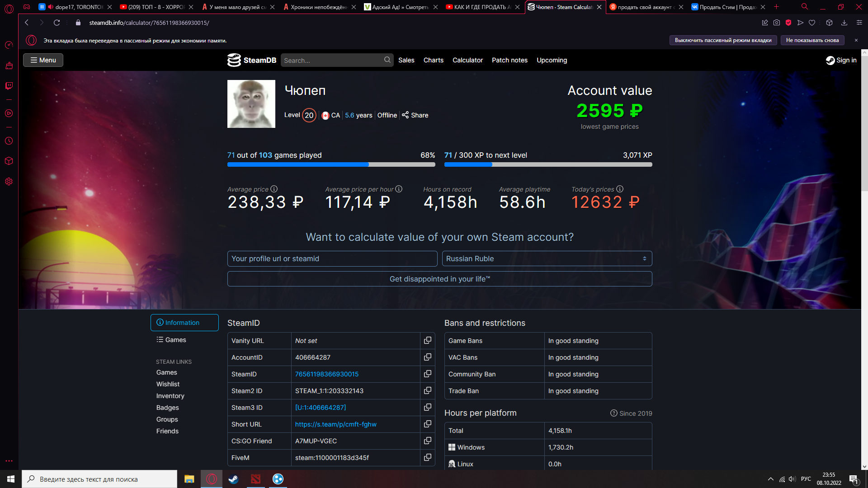Open downloads arrow icon
This screenshot has width=868, height=488.
pos(844,23)
